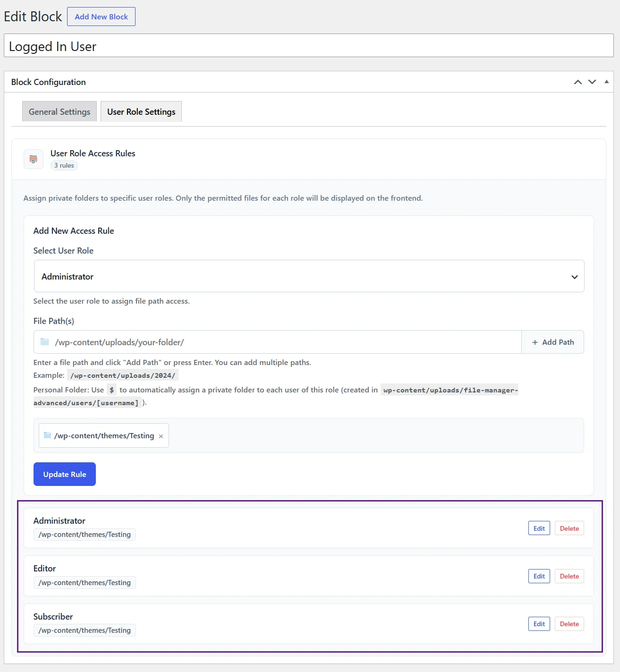Click the move-down arrow in Block Configuration header
The width and height of the screenshot is (620, 672).
click(x=592, y=82)
